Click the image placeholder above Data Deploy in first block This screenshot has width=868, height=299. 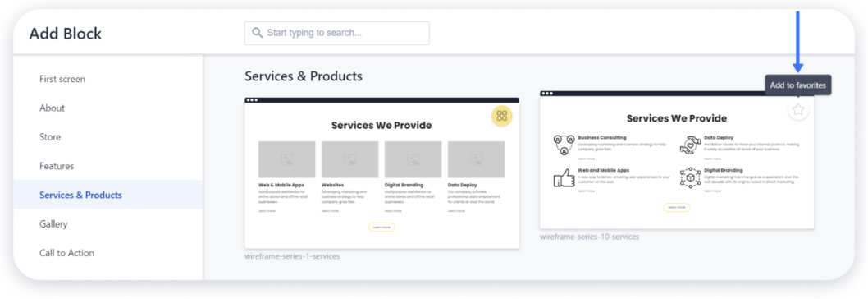pos(476,159)
